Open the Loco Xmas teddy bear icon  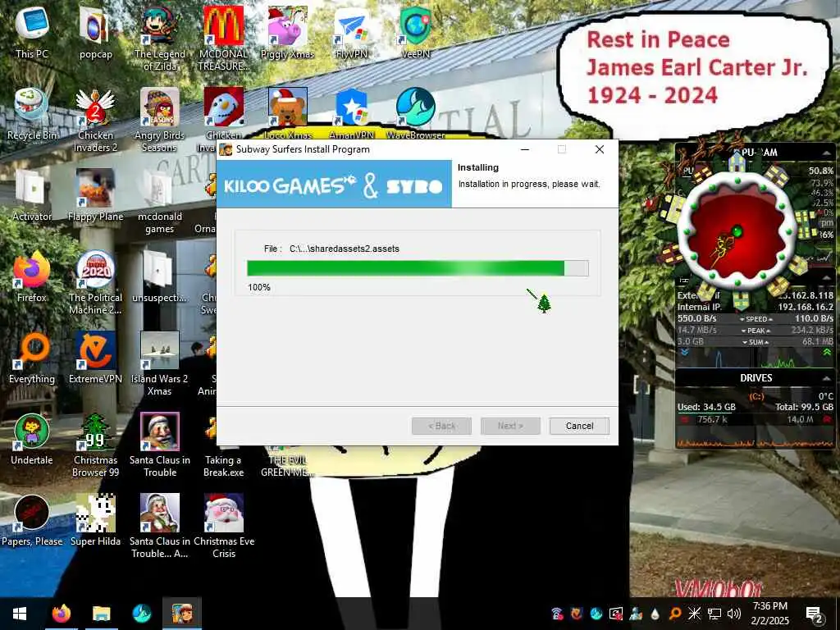coord(287,112)
